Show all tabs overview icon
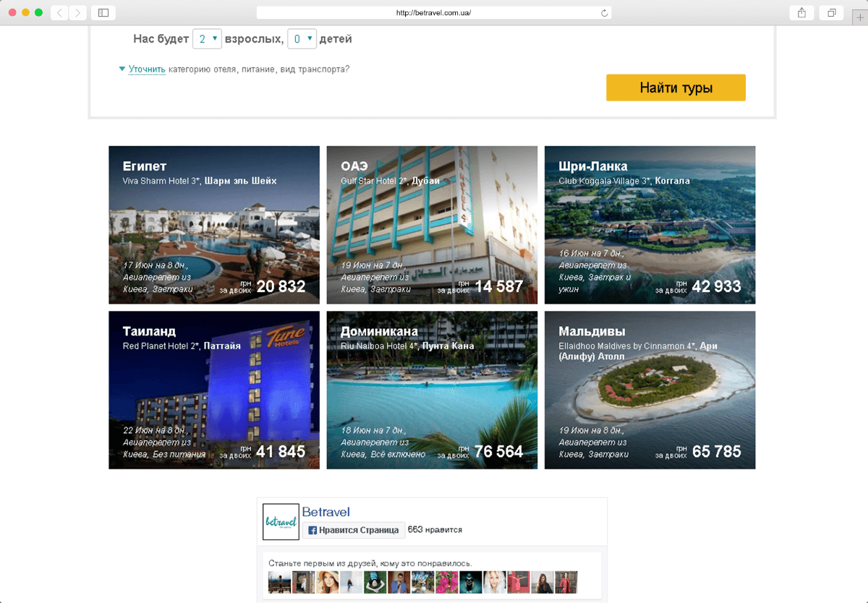 pos(832,13)
